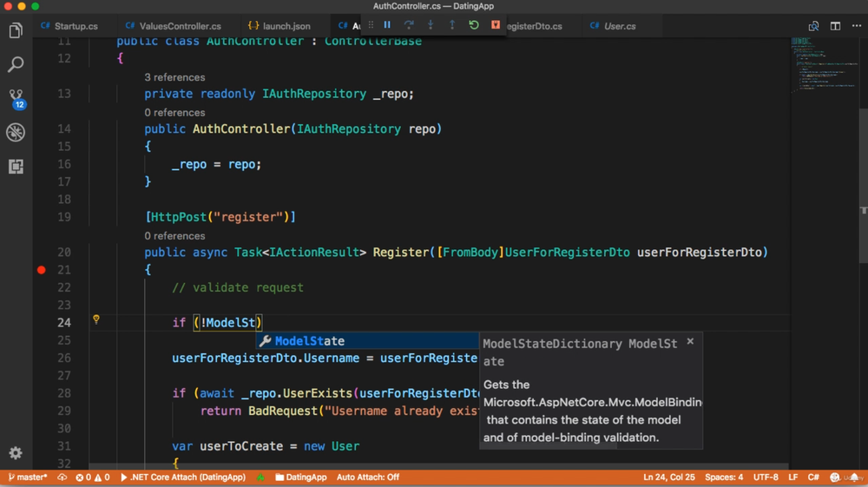Click the '// validate request' comment

[238, 288]
